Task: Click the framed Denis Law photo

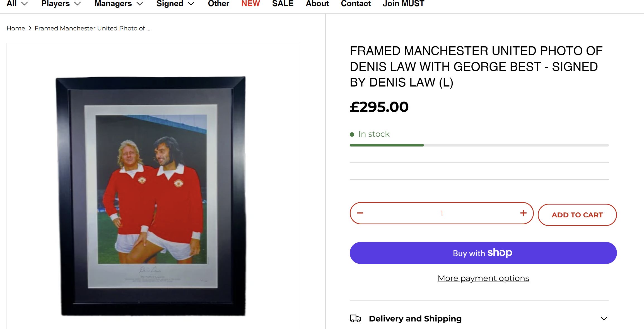Action: pyautogui.click(x=151, y=196)
